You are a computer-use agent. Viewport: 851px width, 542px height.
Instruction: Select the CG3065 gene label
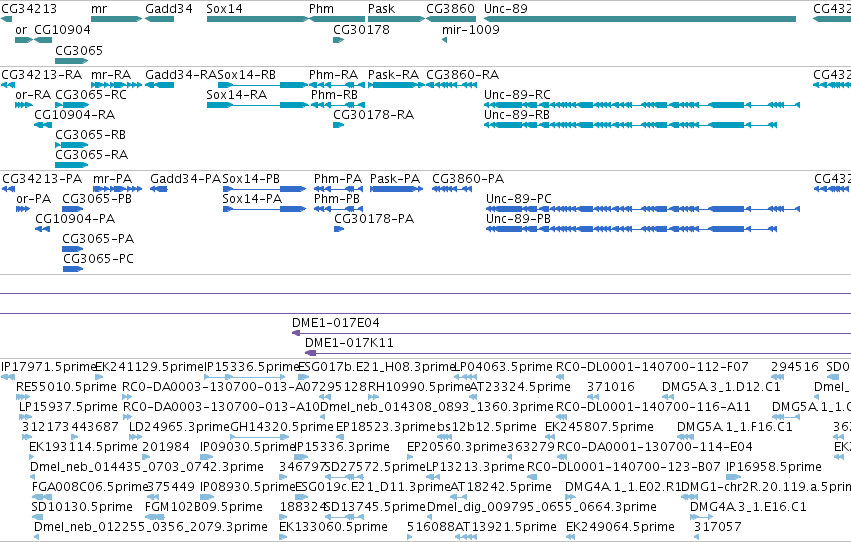click(79, 50)
